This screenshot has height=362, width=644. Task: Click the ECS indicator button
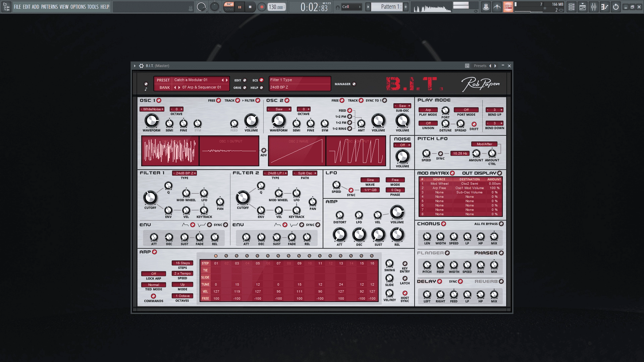[261, 80]
